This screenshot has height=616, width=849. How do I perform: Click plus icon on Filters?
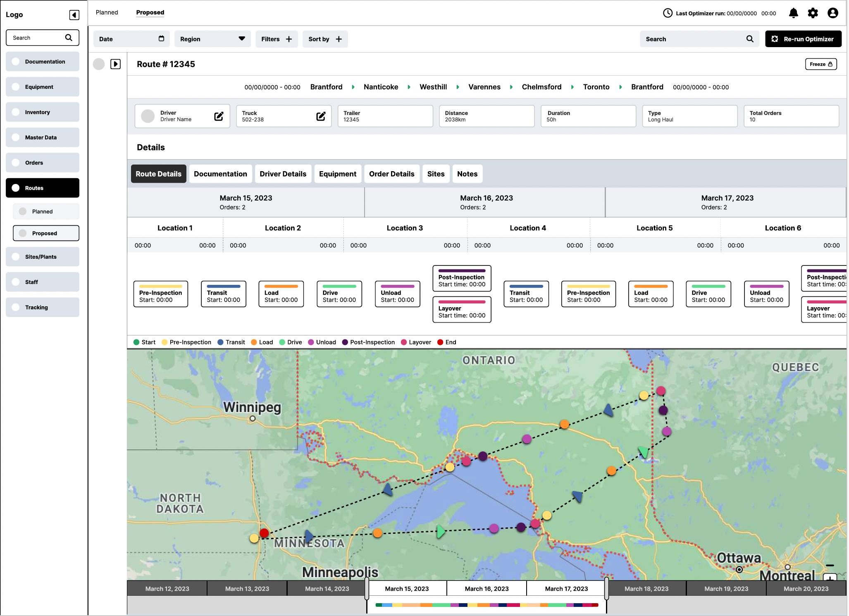[289, 39]
